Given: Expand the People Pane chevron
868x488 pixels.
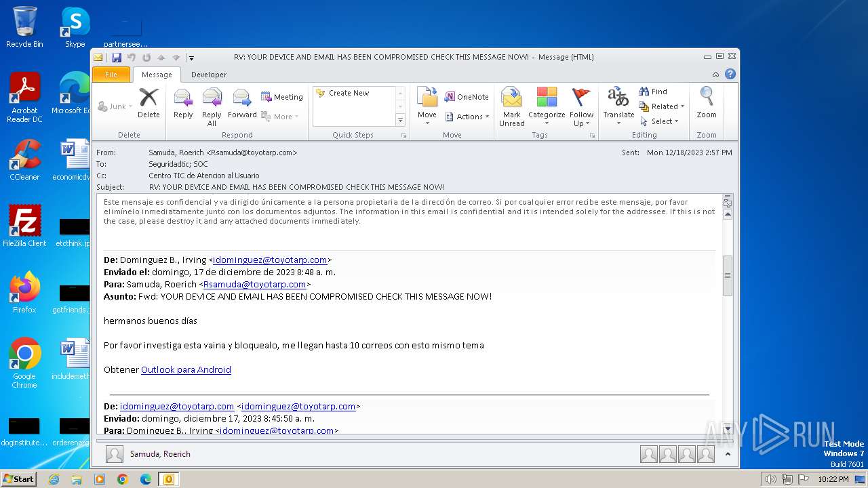Looking at the screenshot, I should click(x=728, y=454).
